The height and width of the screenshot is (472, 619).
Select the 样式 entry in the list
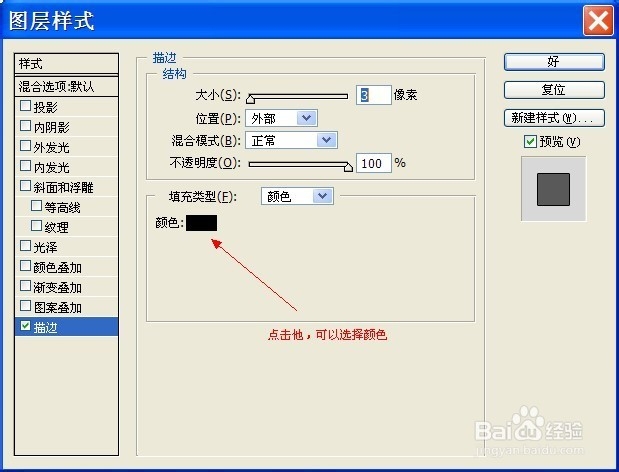(66, 64)
